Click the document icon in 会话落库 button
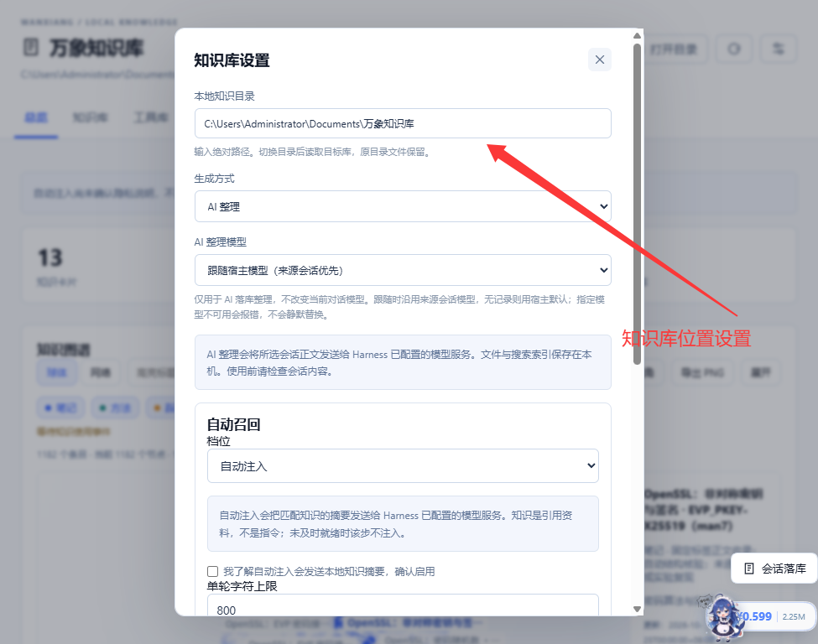The width and height of the screenshot is (818, 644). (749, 569)
